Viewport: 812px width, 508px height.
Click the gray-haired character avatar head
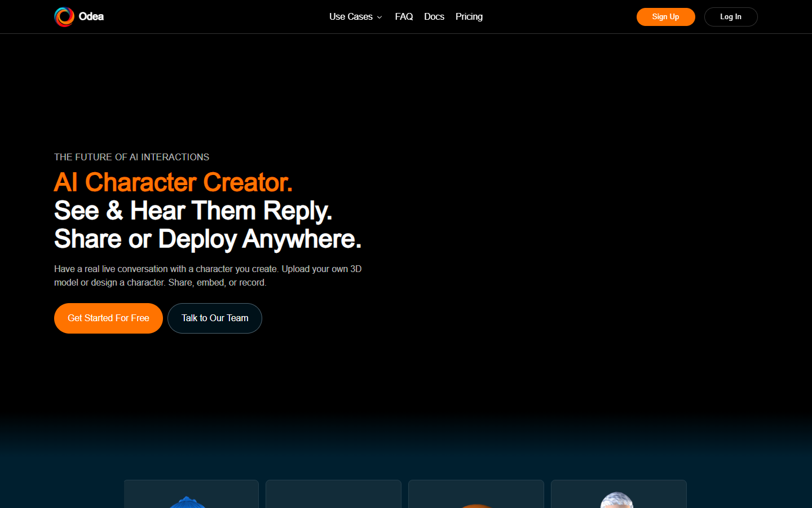[x=617, y=500]
